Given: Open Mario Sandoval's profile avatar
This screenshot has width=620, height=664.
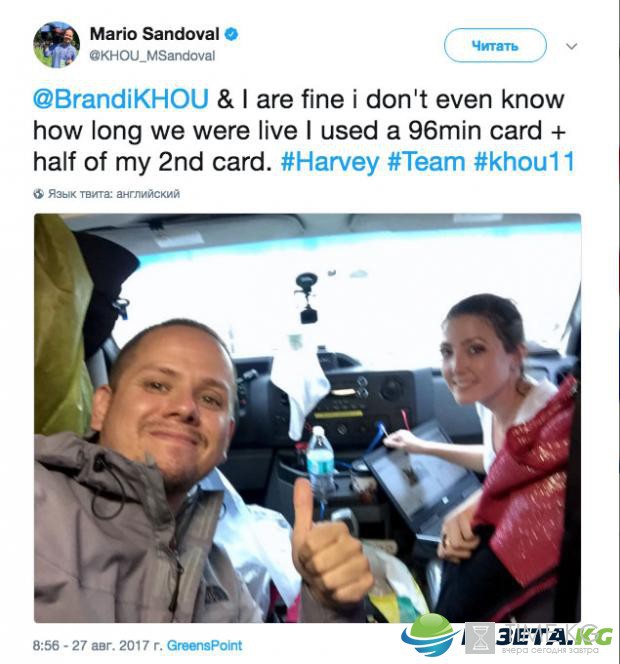Looking at the screenshot, I should 56,45.
